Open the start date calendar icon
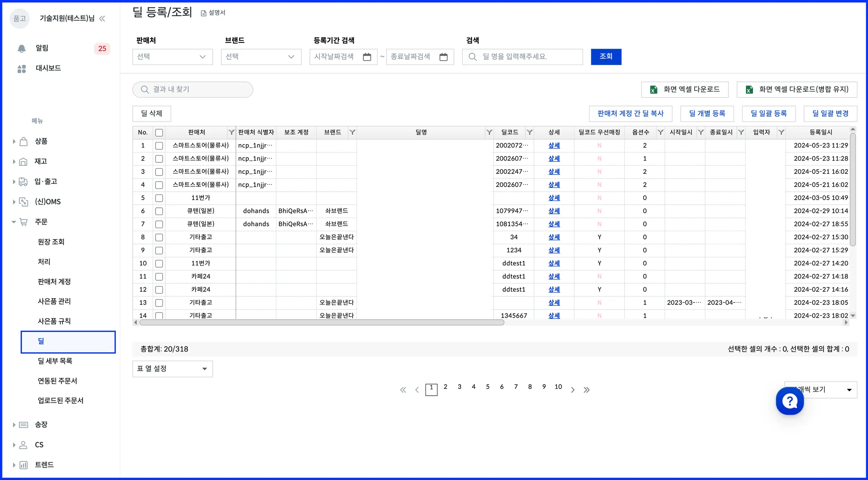868x480 pixels. coord(367,57)
